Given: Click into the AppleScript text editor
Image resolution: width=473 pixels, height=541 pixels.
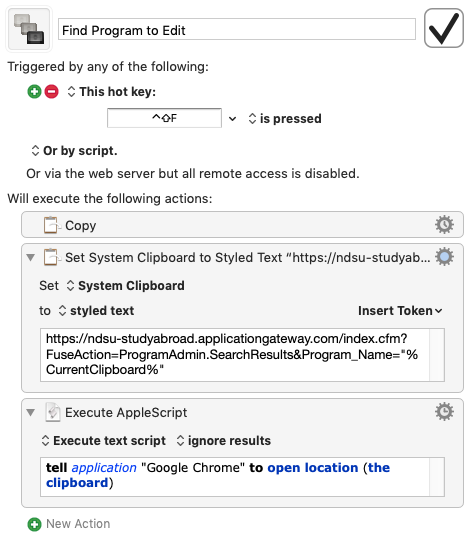Looking at the screenshot, I should pyautogui.click(x=235, y=476).
